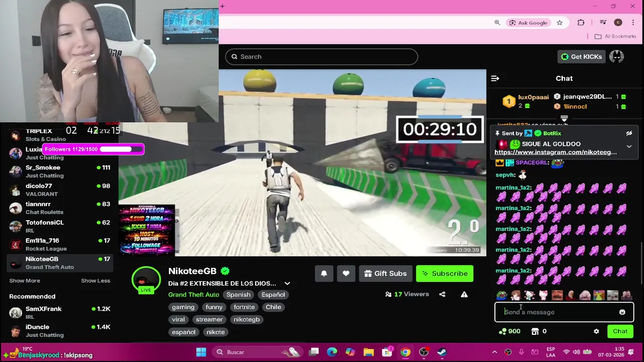This screenshot has height=362, width=644.
Task: Expand the pinned message chevron
Action: tap(629, 146)
